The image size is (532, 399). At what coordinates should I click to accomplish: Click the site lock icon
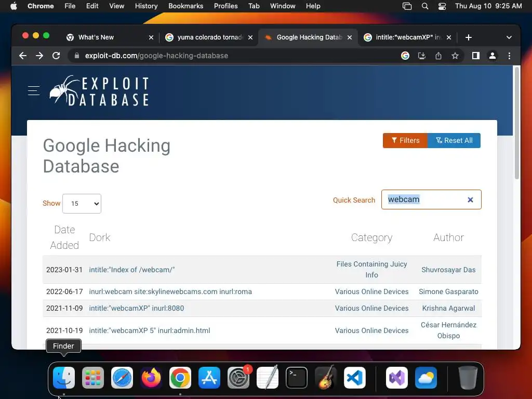pyautogui.click(x=77, y=56)
